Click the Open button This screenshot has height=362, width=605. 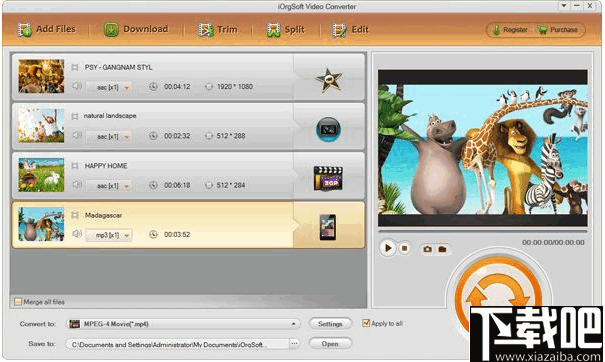pos(330,344)
